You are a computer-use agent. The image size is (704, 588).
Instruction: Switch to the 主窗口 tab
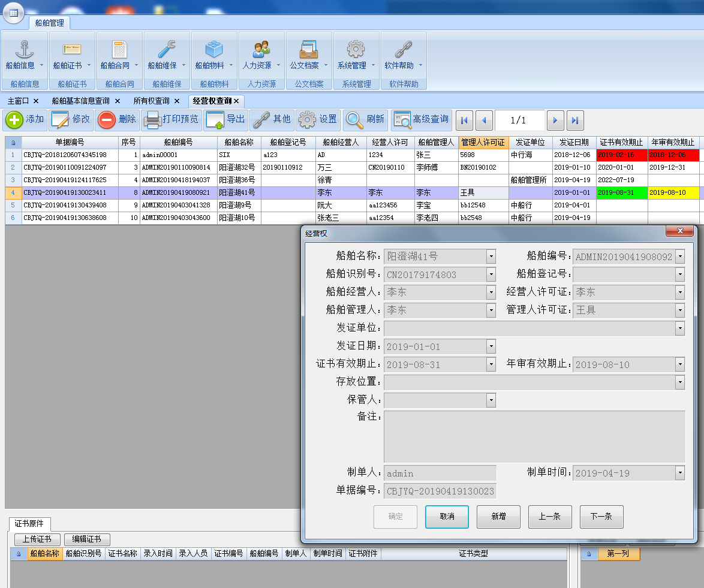pos(18,101)
